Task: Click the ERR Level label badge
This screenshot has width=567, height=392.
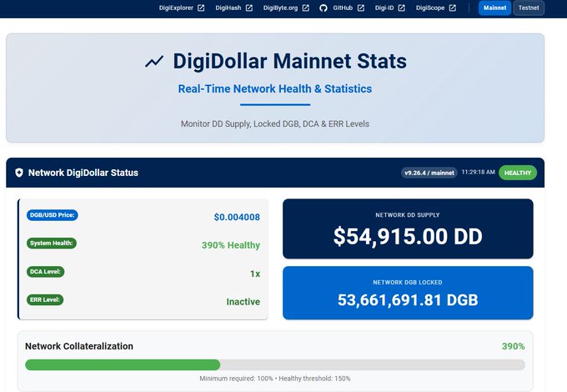Action: pyautogui.click(x=45, y=299)
